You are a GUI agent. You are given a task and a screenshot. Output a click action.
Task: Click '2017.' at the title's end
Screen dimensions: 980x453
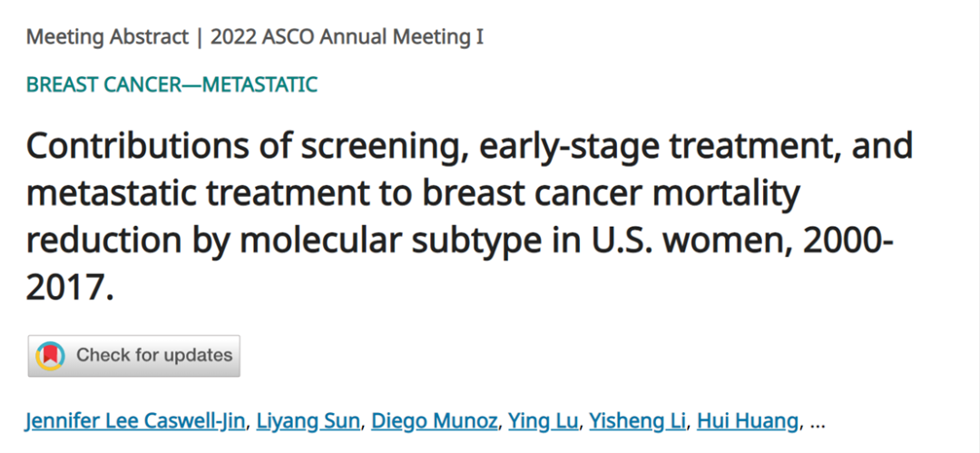(x=70, y=289)
